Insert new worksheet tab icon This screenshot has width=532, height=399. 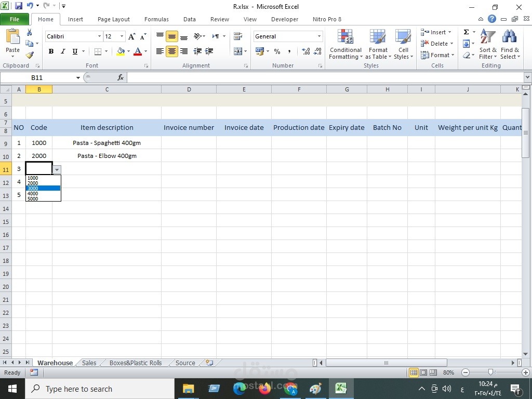click(x=210, y=363)
